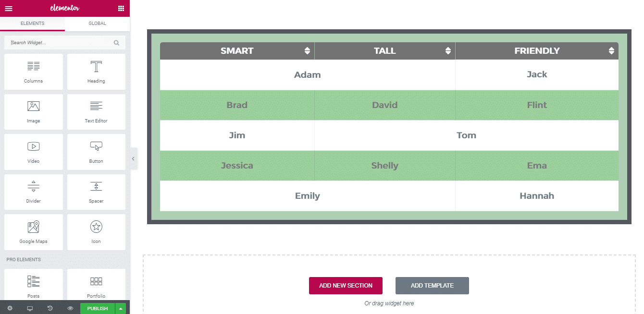The image size is (644, 314).
Task: Select the Columns widget
Action: [x=34, y=72]
